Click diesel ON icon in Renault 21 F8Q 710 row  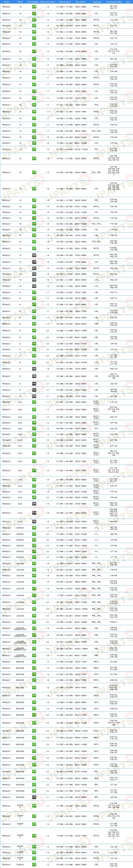click(34, 369)
